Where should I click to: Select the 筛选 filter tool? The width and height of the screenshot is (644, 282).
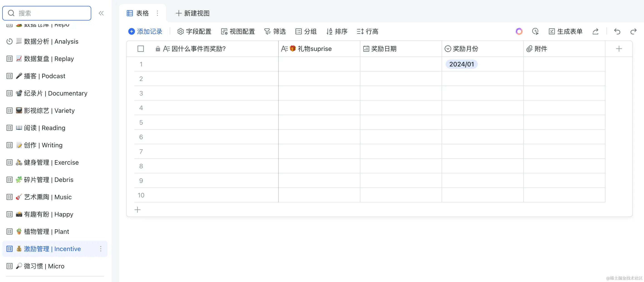point(275,31)
